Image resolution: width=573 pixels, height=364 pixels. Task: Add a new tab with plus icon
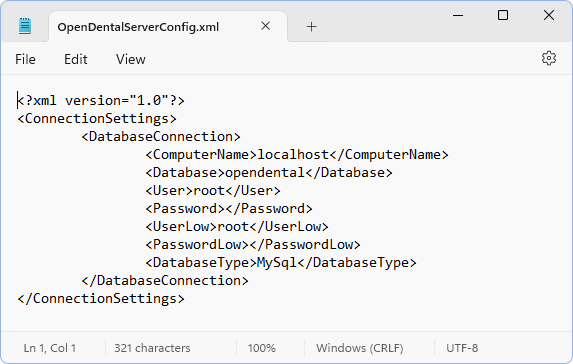(311, 27)
